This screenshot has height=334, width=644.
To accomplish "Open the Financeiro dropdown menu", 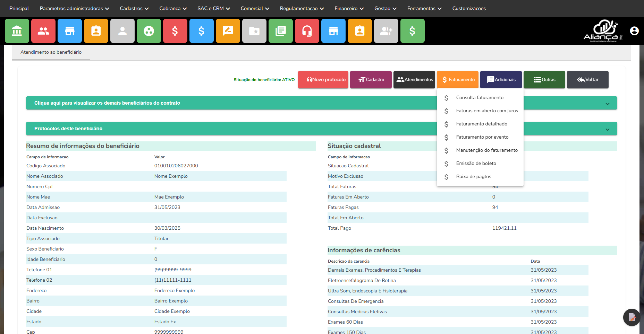I will [x=349, y=8].
